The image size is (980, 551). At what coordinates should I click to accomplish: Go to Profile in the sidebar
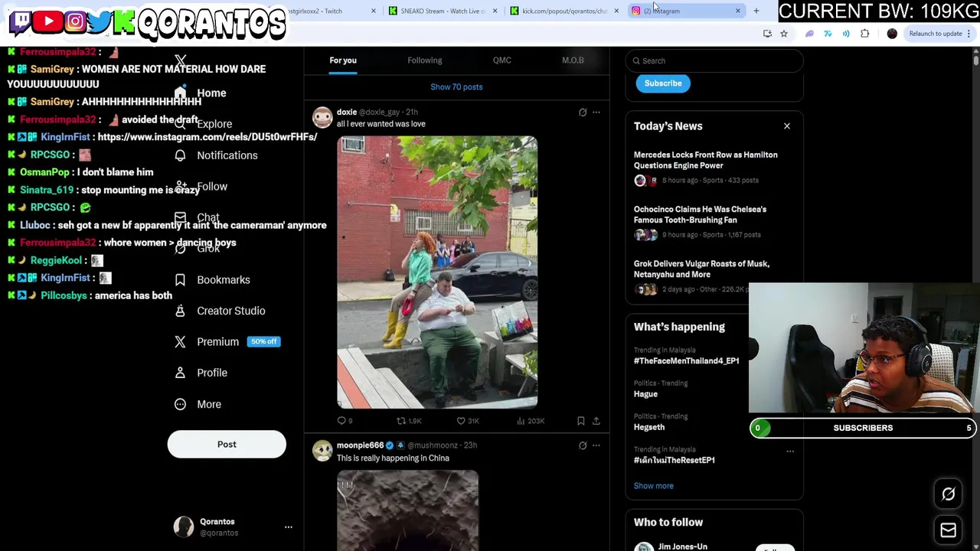[x=201, y=373]
